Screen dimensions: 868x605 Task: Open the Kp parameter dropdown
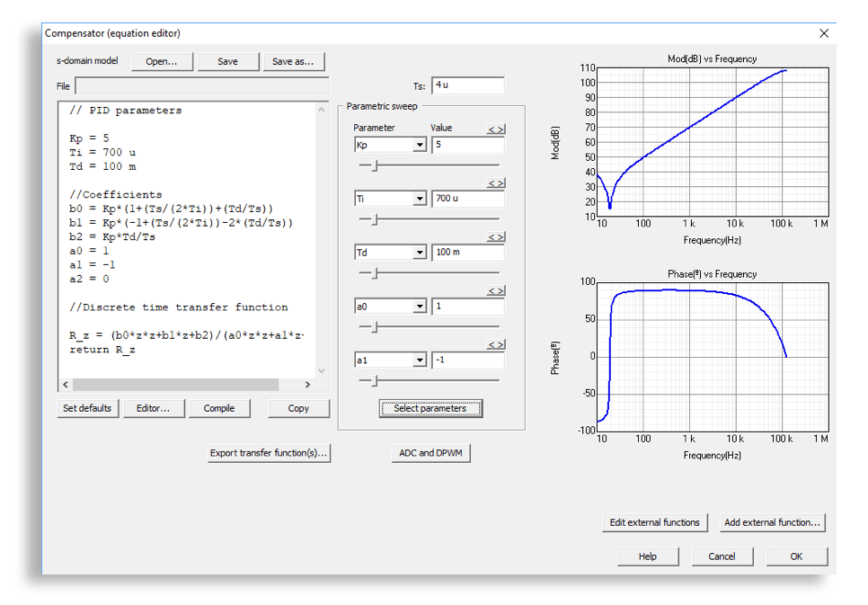(419, 145)
